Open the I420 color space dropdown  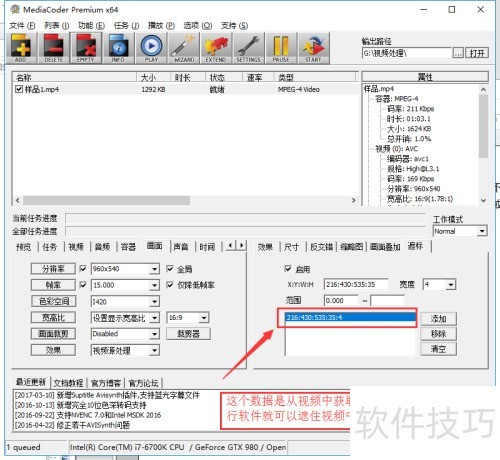click(154, 301)
